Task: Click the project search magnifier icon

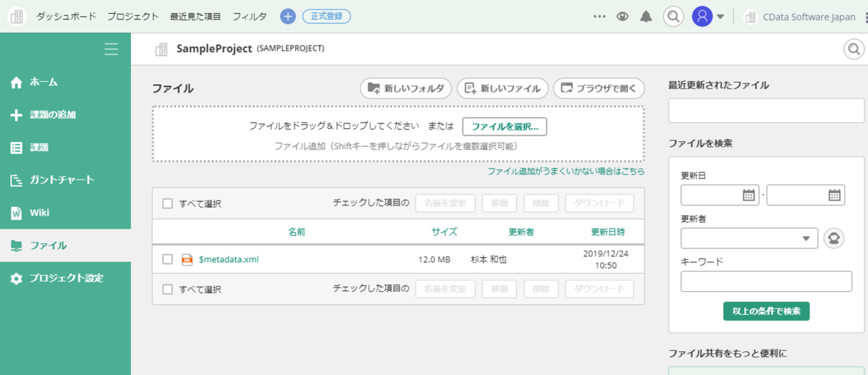Action: (x=854, y=49)
